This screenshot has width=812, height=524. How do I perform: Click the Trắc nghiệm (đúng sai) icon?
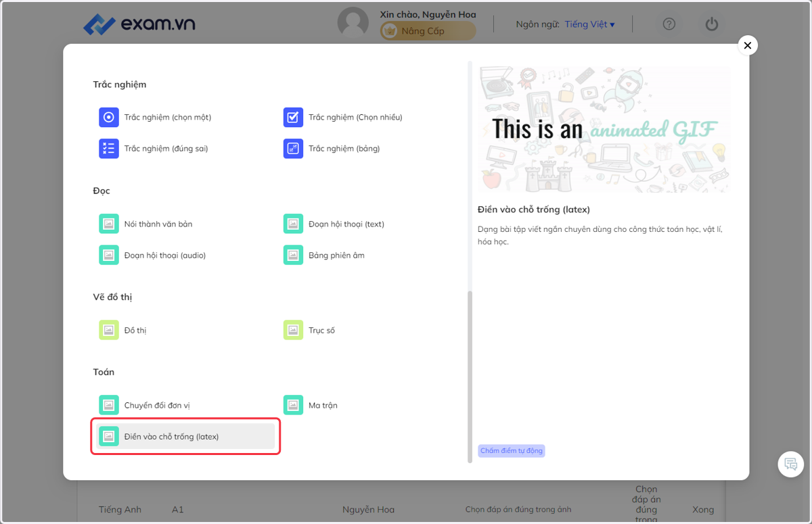(x=109, y=148)
